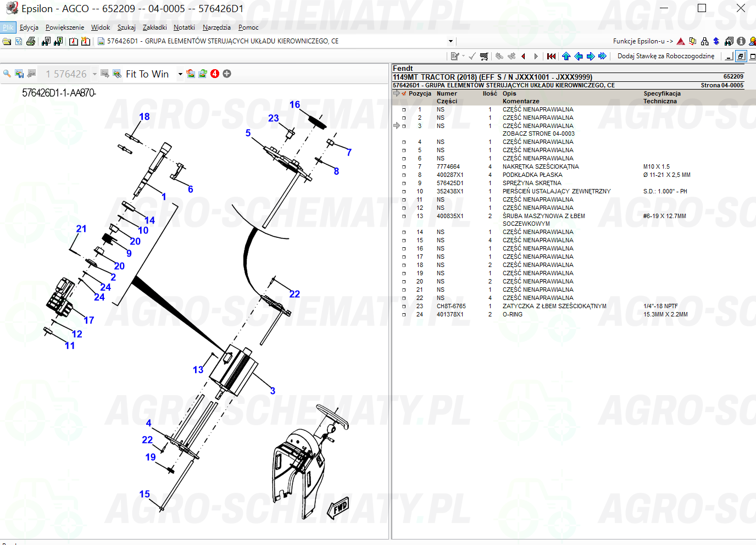Click the red first-page rewind icon
Image resolution: width=756 pixels, height=545 pixels.
[552, 56]
